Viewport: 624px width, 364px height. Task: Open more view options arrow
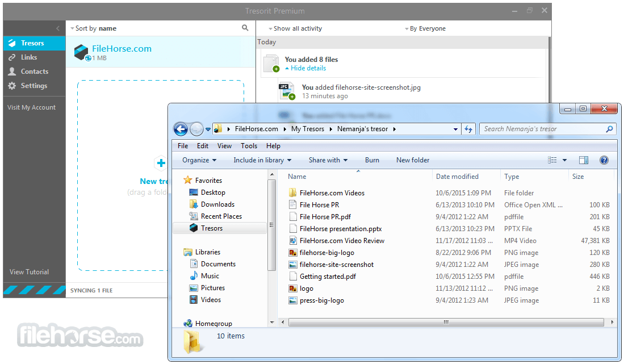pos(564,160)
